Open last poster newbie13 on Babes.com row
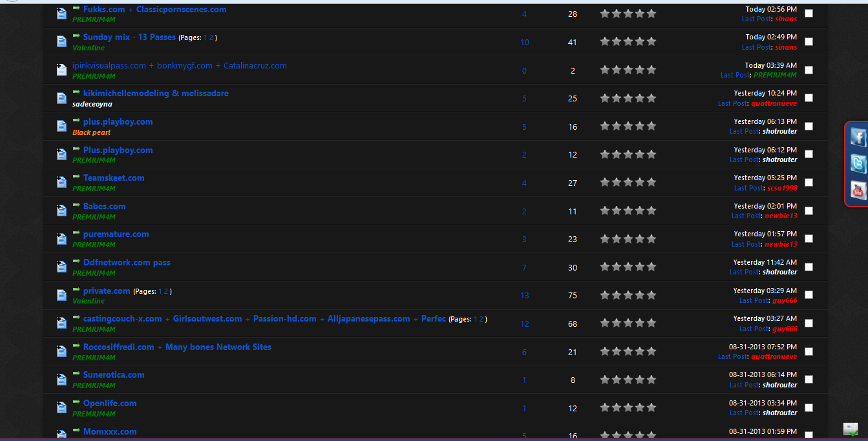Viewport: 868px width, 441px height. 781,216
